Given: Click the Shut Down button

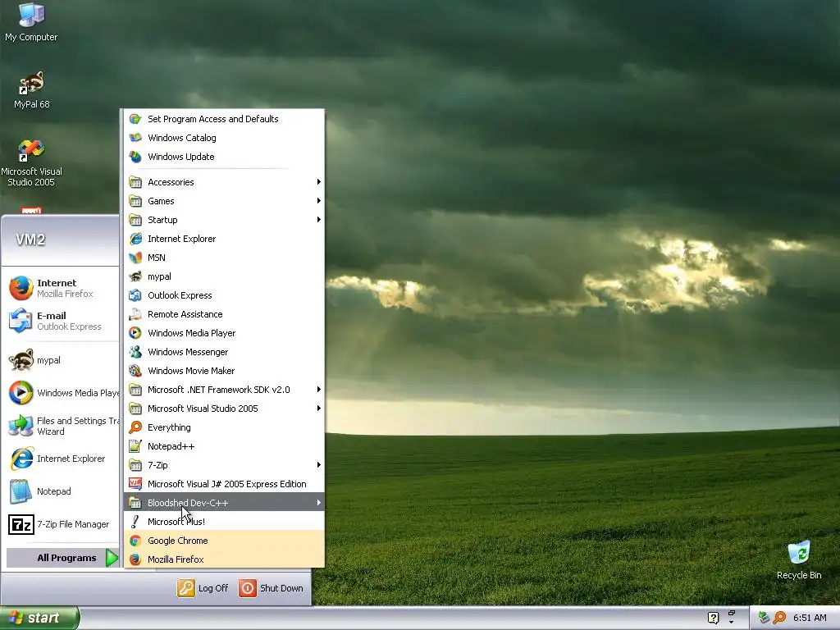Looking at the screenshot, I should [271, 588].
